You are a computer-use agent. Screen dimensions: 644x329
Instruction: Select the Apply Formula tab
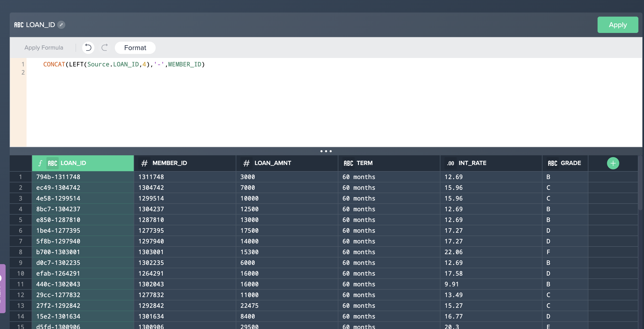tap(44, 48)
